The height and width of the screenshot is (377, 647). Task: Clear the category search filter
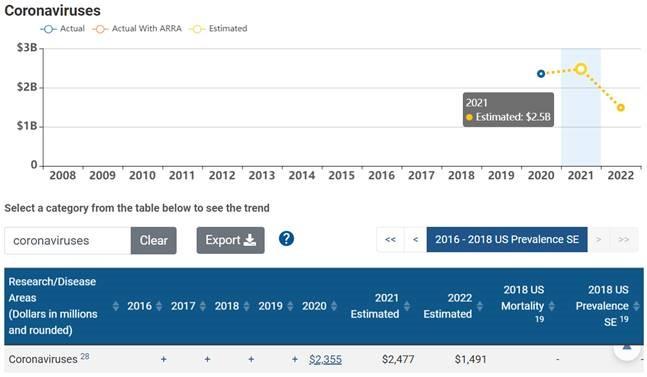tap(153, 240)
